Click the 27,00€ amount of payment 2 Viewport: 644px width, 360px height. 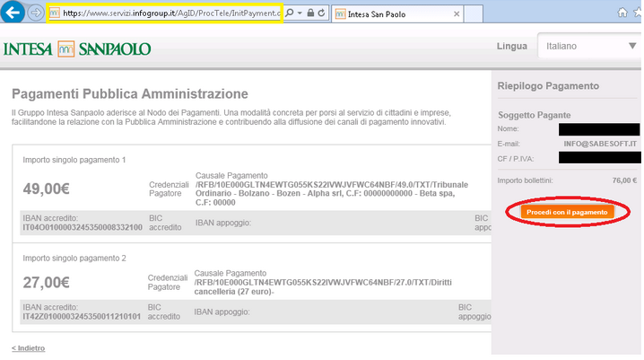47,283
